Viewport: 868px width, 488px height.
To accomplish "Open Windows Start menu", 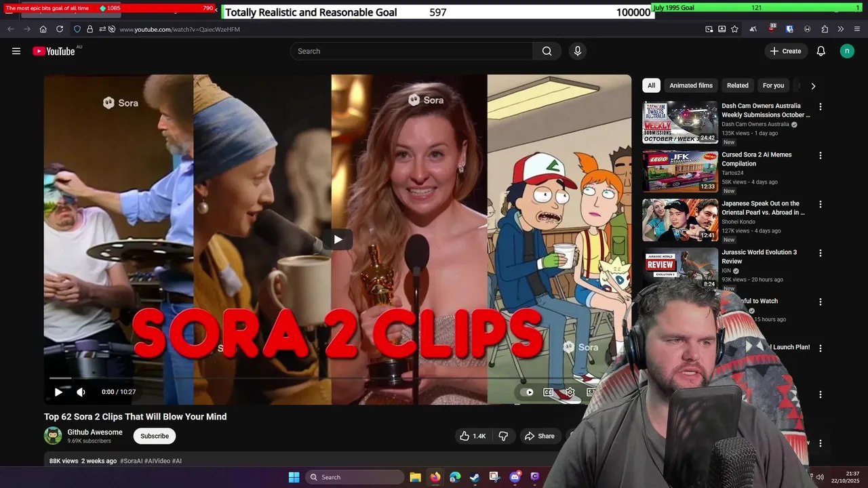I will (x=294, y=477).
